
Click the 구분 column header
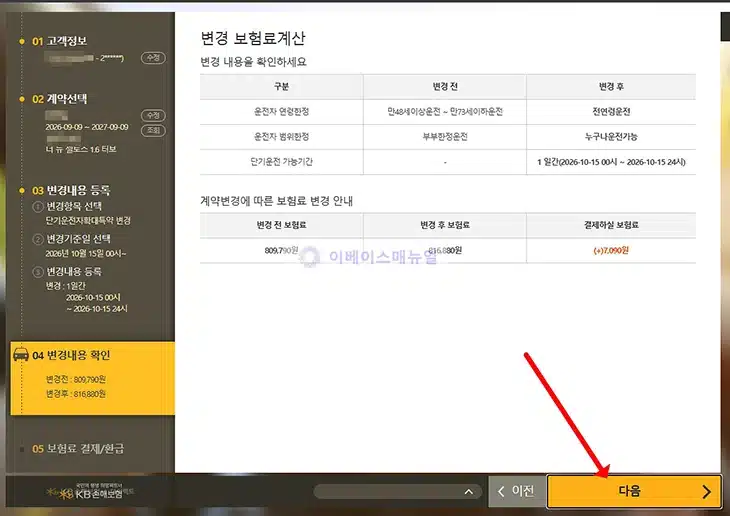[281, 87]
